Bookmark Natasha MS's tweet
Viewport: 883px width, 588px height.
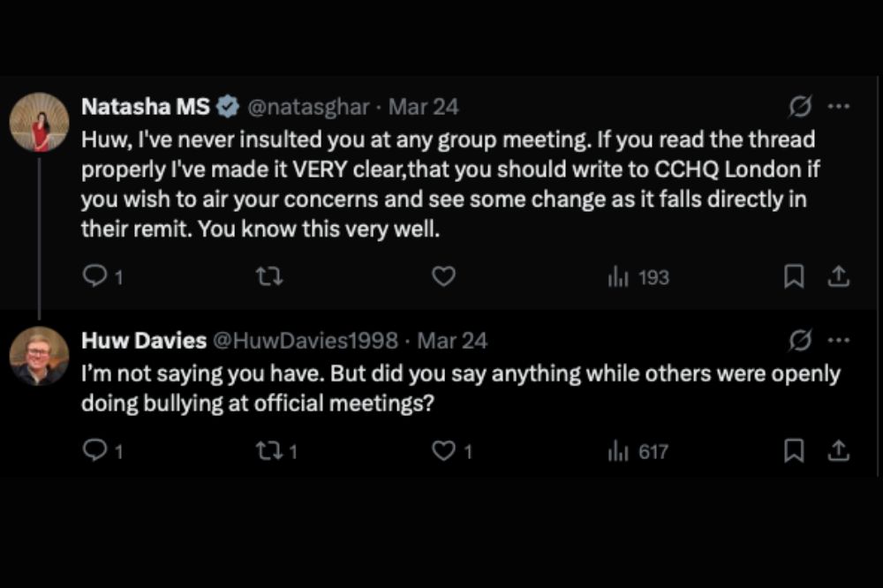795,277
